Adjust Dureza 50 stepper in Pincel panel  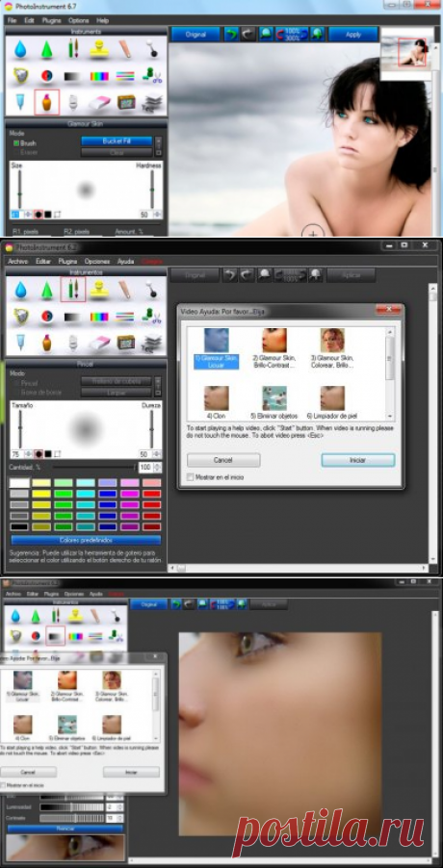[x=158, y=454]
